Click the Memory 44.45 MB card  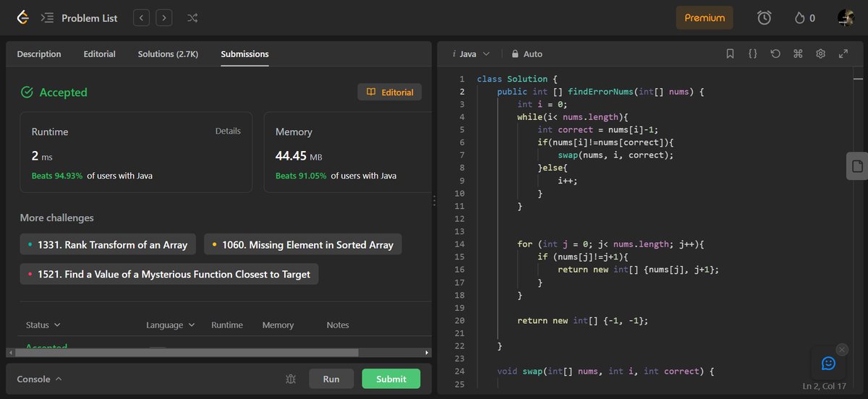(x=349, y=152)
